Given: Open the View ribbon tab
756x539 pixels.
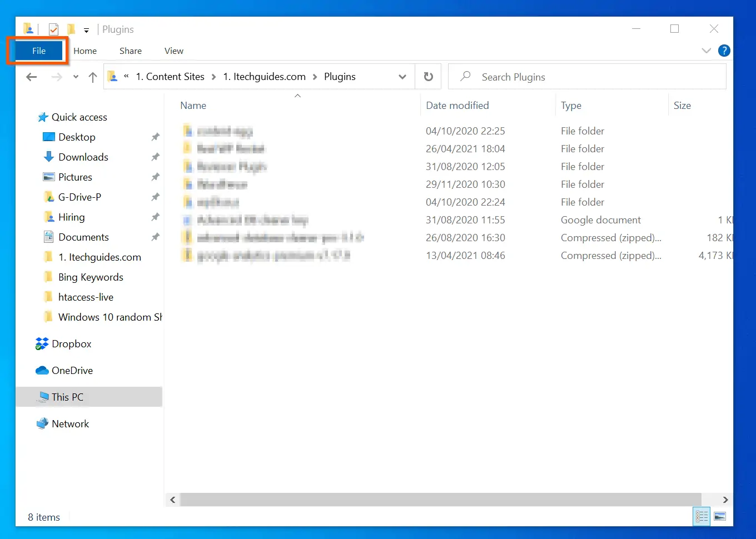Looking at the screenshot, I should [174, 51].
